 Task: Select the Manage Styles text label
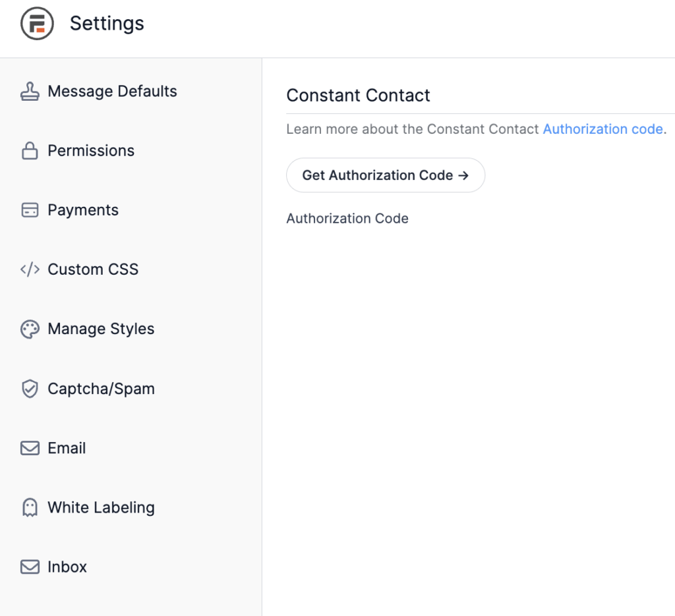[x=101, y=329]
